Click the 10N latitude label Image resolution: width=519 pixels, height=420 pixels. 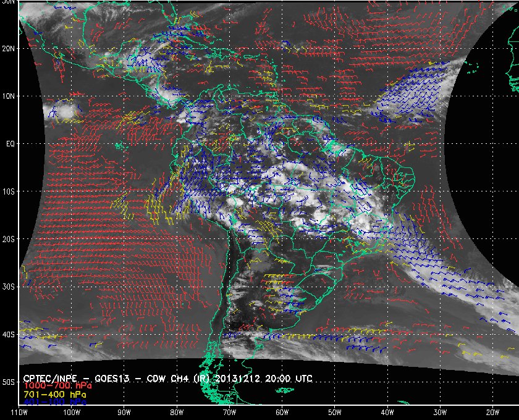tap(8, 96)
